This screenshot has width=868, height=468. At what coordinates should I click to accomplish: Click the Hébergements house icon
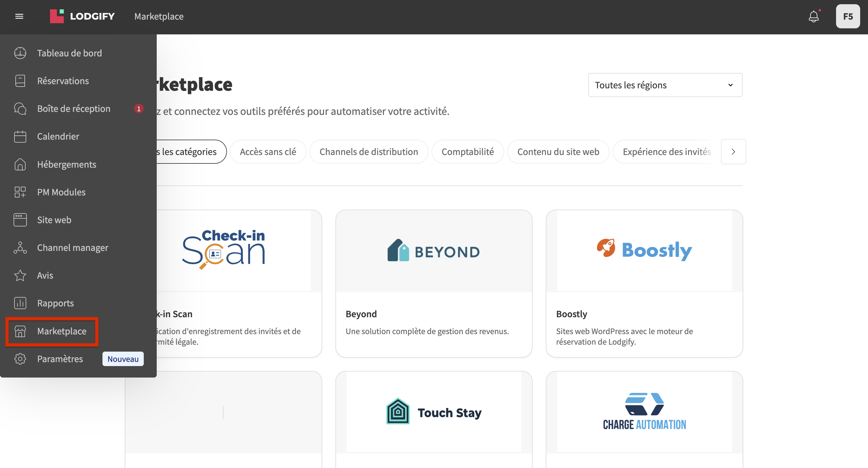coord(20,164)
